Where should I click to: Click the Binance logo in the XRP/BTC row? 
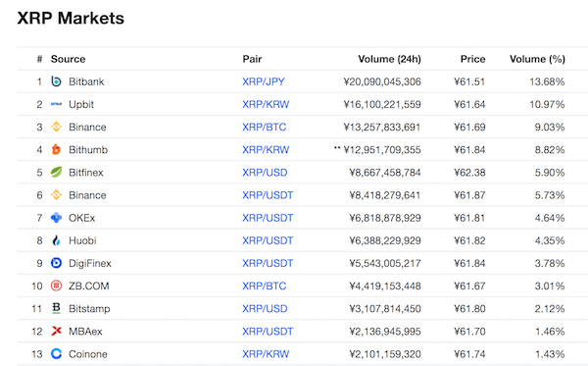[56, 127]
